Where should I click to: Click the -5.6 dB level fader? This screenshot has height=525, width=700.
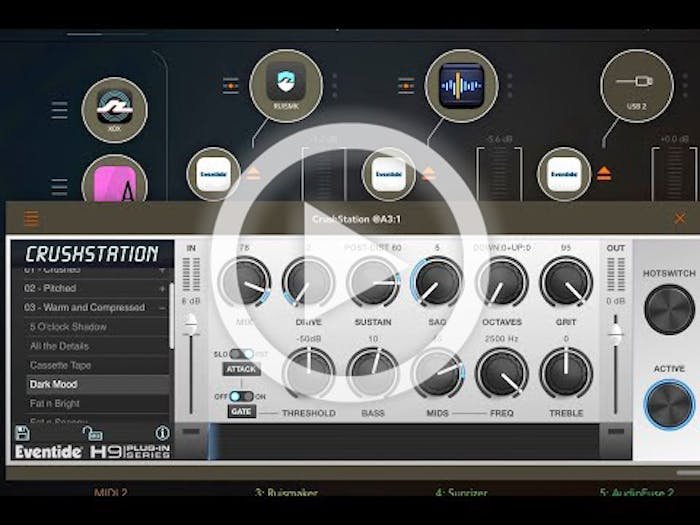[x=499, y=174]
